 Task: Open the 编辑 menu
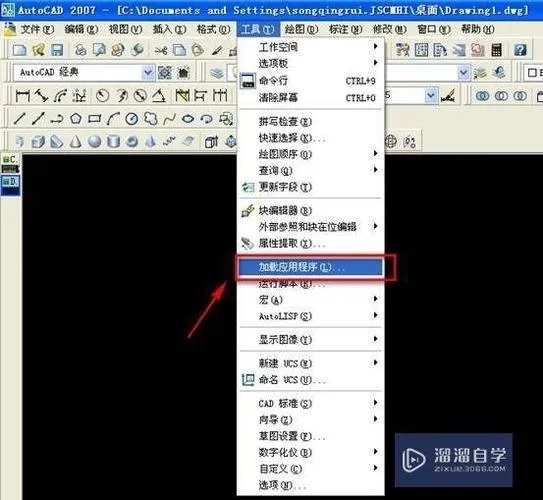tap(81, 29)
